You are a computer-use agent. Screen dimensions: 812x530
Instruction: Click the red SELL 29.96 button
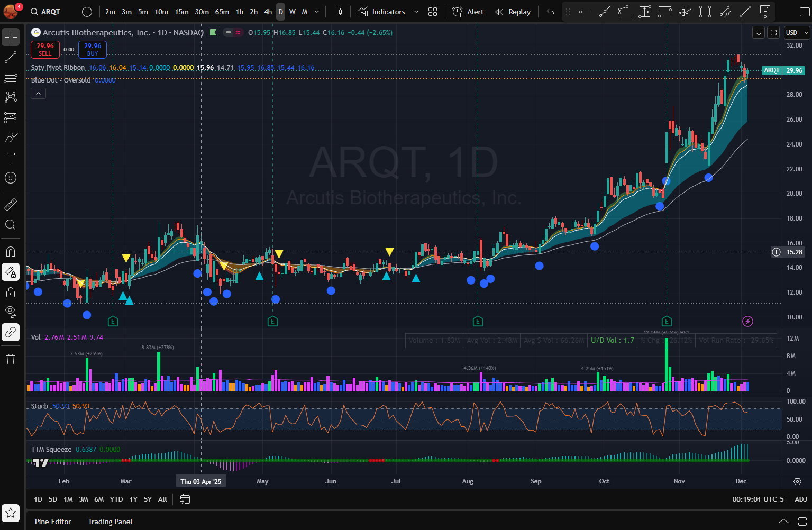click(x=45, y=49)
